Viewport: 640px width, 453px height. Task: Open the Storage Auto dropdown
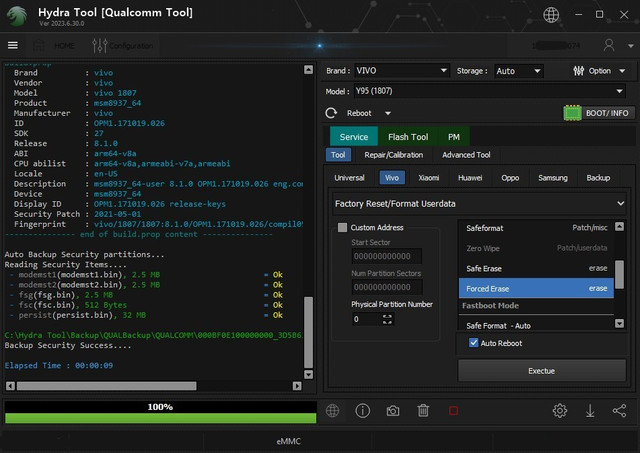519,71
